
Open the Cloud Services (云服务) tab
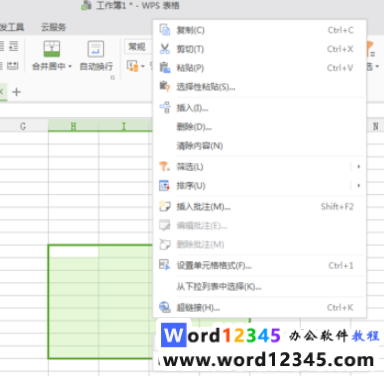tap(53, 27)
